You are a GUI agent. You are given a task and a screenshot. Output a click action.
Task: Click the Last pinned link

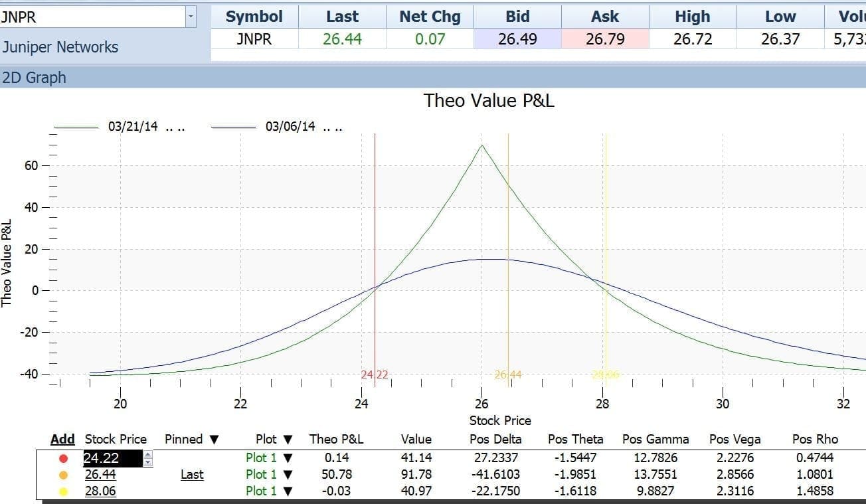click(192, 475)
